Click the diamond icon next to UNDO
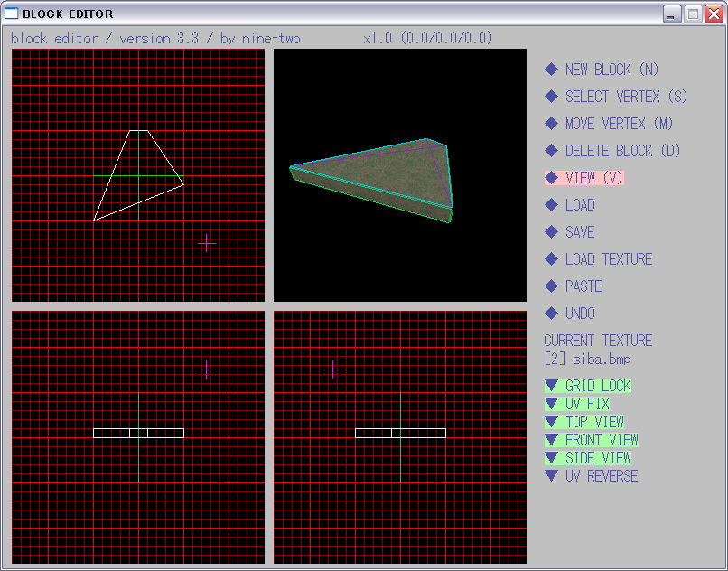728x571 pixels. [x=551, y=314]
